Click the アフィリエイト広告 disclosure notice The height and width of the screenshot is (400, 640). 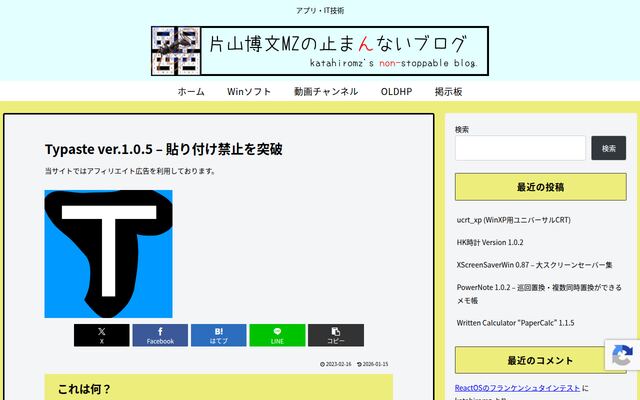pos(130,171)
